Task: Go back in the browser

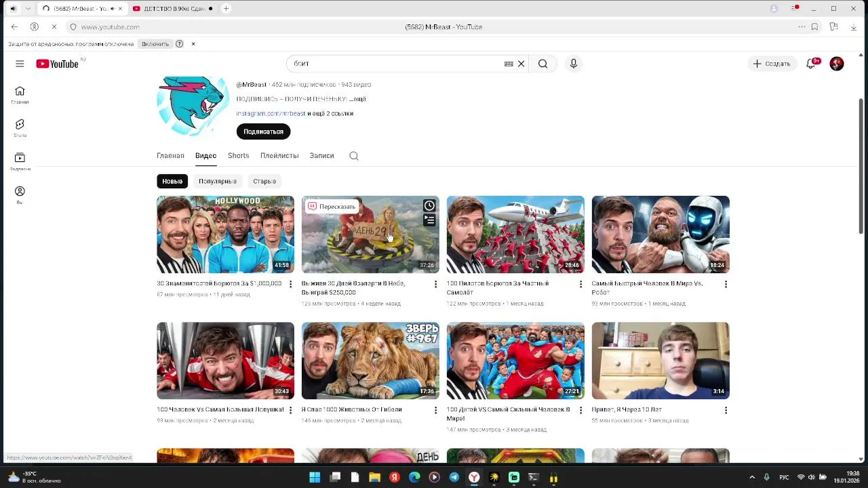Action: 14,27
